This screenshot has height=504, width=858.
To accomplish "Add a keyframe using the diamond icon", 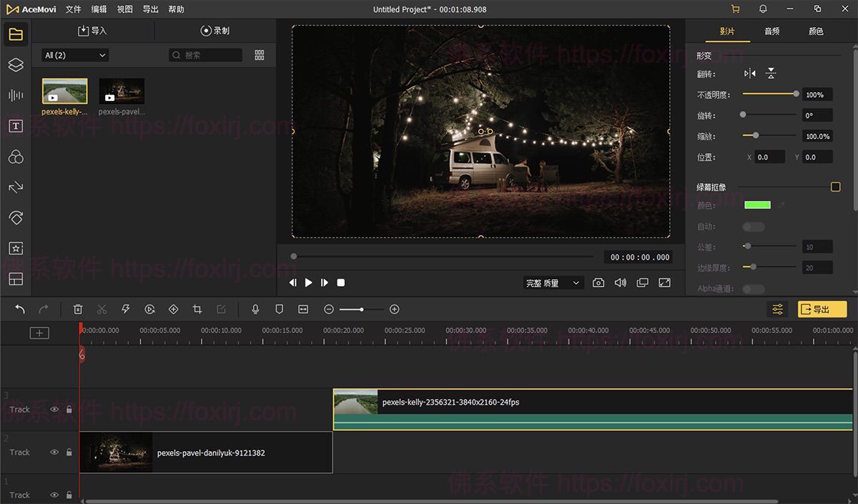I will coord(173,309).
